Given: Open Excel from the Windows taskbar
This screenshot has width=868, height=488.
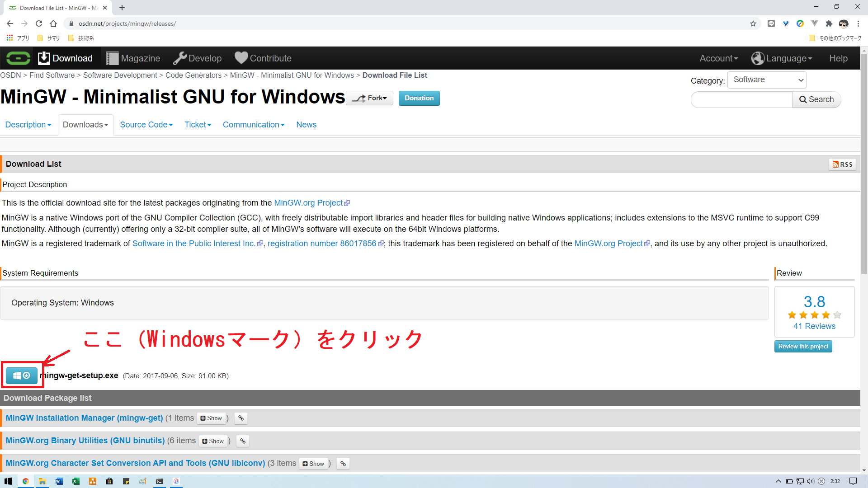Looking at the screenshot, I should [76, 481].
